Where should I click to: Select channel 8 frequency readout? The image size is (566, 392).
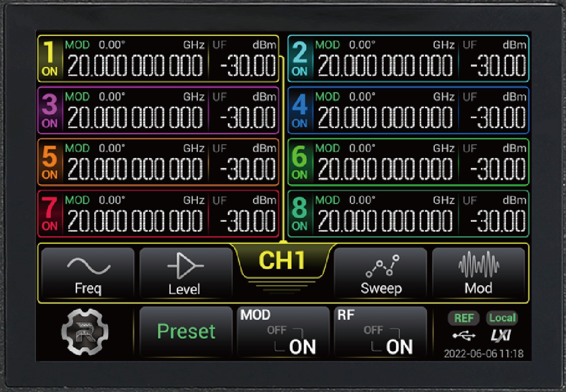(385, 220)
